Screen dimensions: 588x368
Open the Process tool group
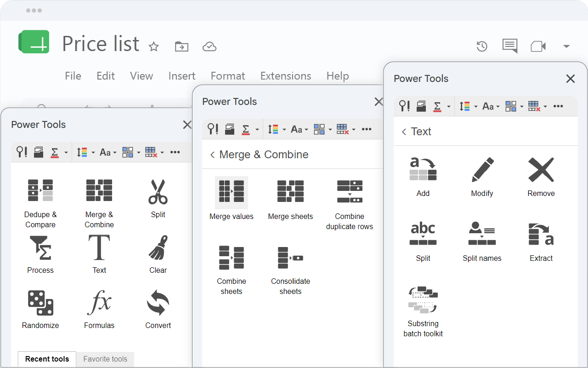pos(40,254)
